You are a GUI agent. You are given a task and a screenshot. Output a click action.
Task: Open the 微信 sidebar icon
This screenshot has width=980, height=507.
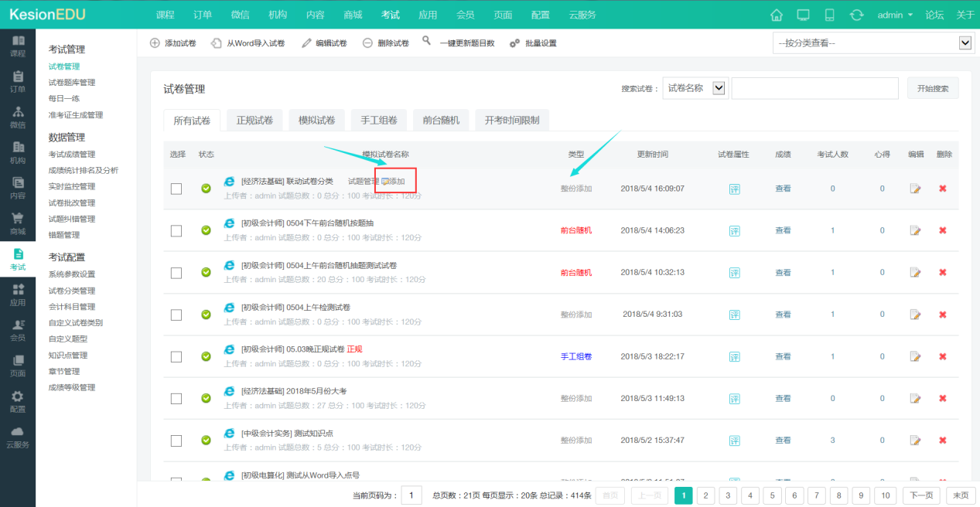point(17,117)
